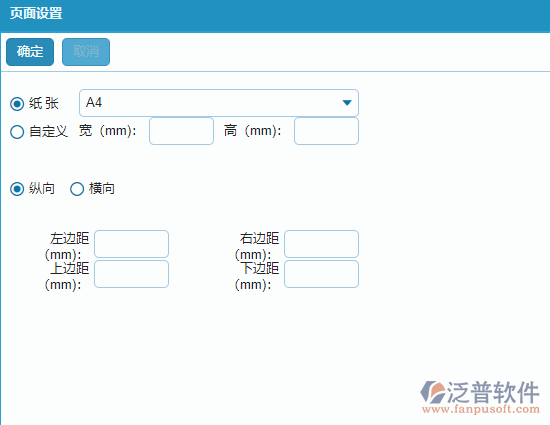Viewport: 550px width, 425px height.
Task: Click the 取消 cancel button
Action: [x=86, y=52]
